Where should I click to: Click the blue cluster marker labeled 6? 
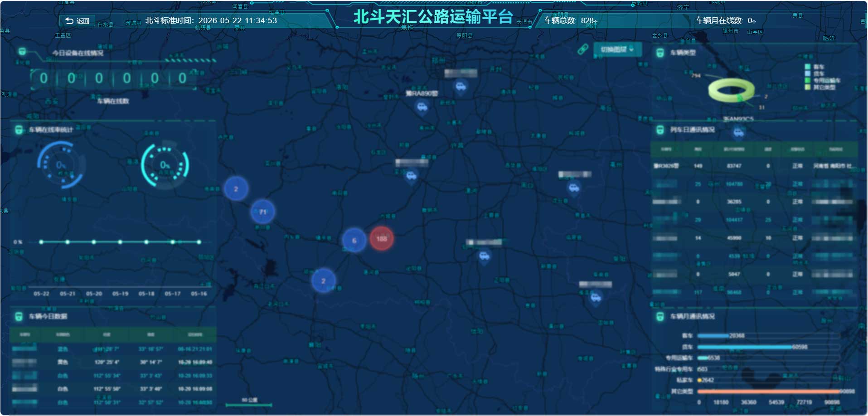354,241
